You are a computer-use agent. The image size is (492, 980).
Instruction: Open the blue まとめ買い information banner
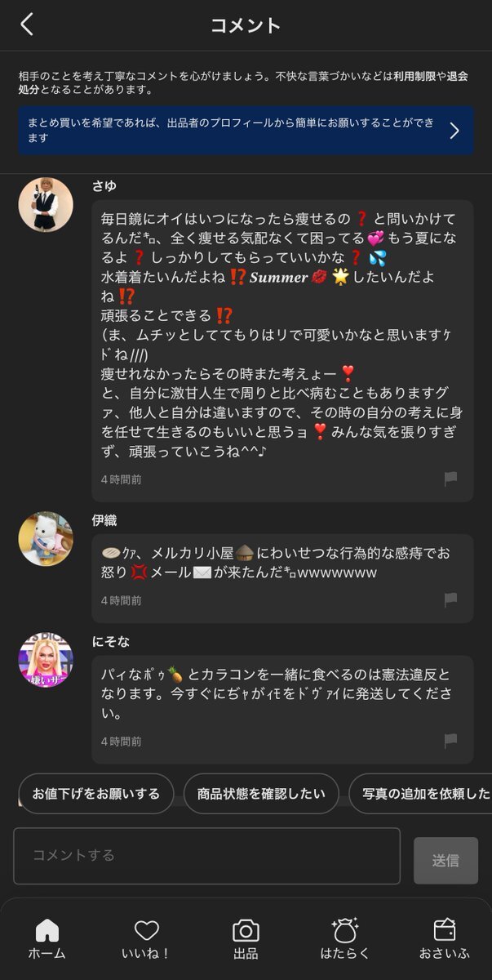tap(246, 131)
